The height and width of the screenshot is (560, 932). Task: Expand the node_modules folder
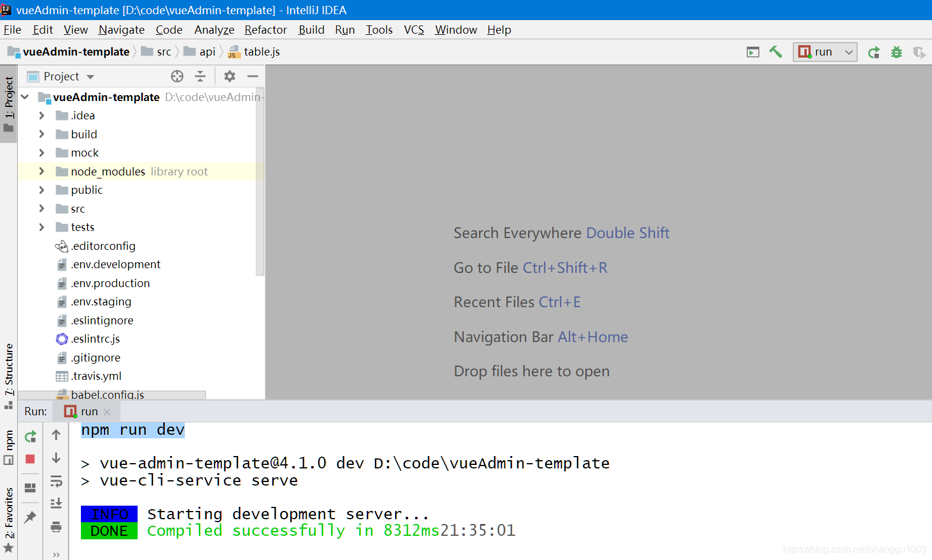pyautogui.click(x=41, y=171)
